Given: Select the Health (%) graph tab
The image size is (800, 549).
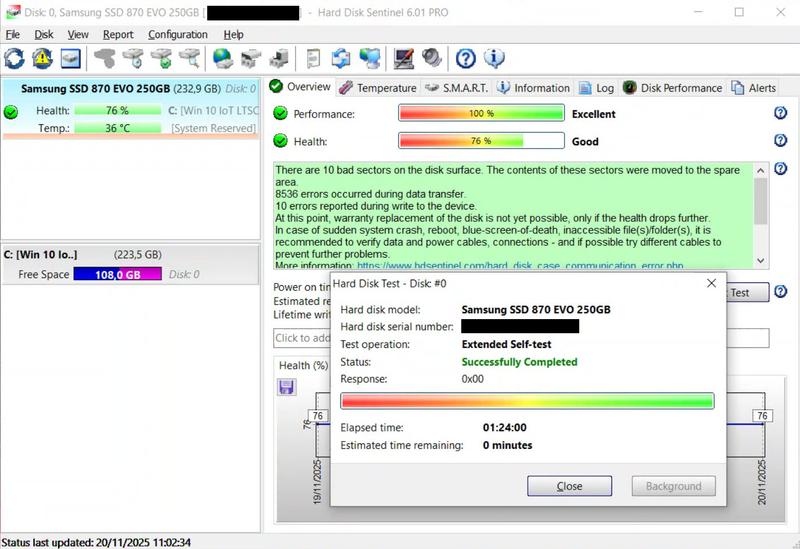Looking at the screenshot, I should (303, 365).
